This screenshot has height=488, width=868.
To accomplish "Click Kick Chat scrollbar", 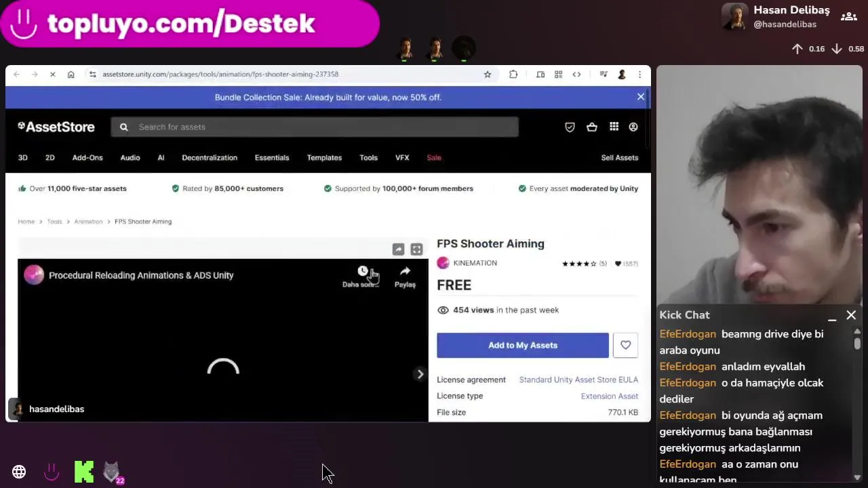I will 857,342.
